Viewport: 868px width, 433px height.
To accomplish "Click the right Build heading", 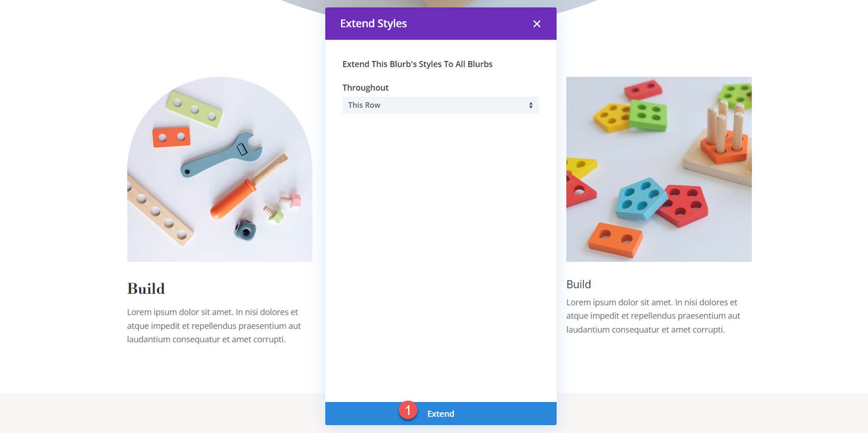I will (x=578, y=284).
